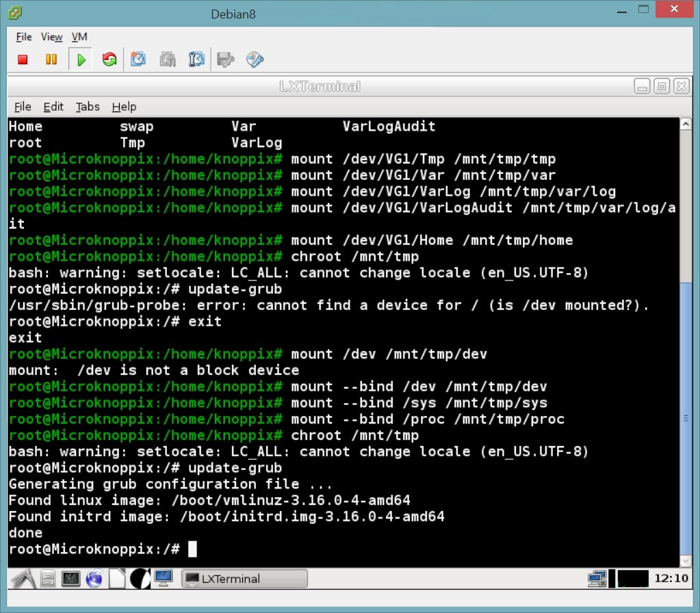Click the terminal scrollbar up arrow
Image resolution: width=700 pixels, height=613 pixels.
[x=686, y=124]
